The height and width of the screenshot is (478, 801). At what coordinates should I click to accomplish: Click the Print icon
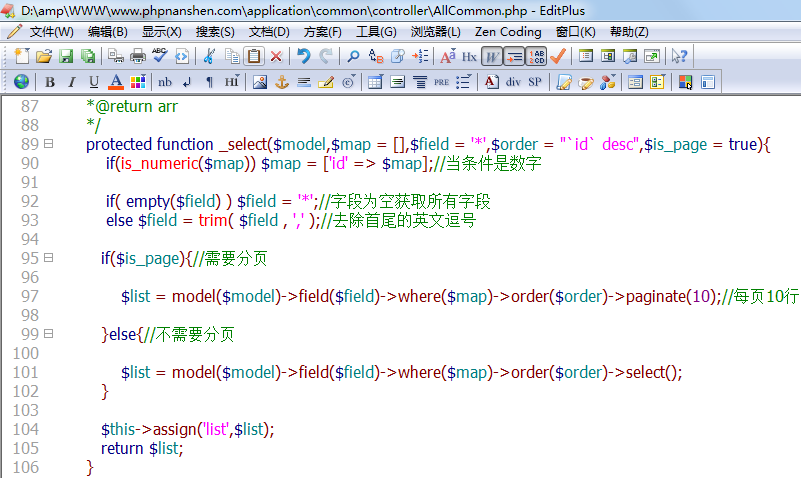[137, 56]
